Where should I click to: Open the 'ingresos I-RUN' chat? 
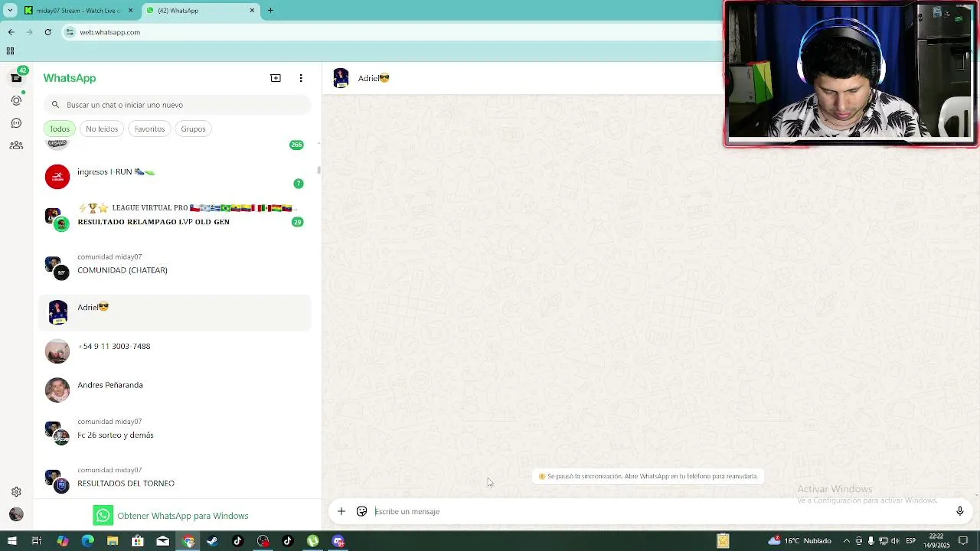[x=175, y=177]
